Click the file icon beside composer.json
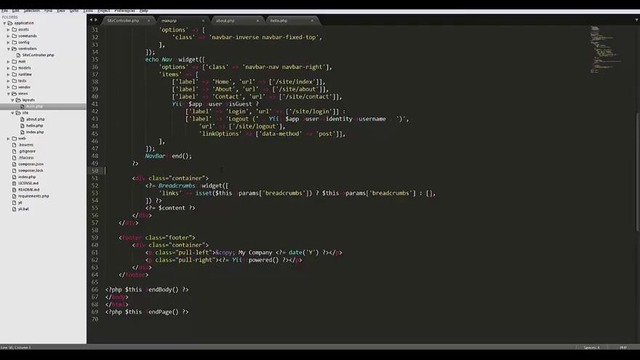 tap(14, 164)
